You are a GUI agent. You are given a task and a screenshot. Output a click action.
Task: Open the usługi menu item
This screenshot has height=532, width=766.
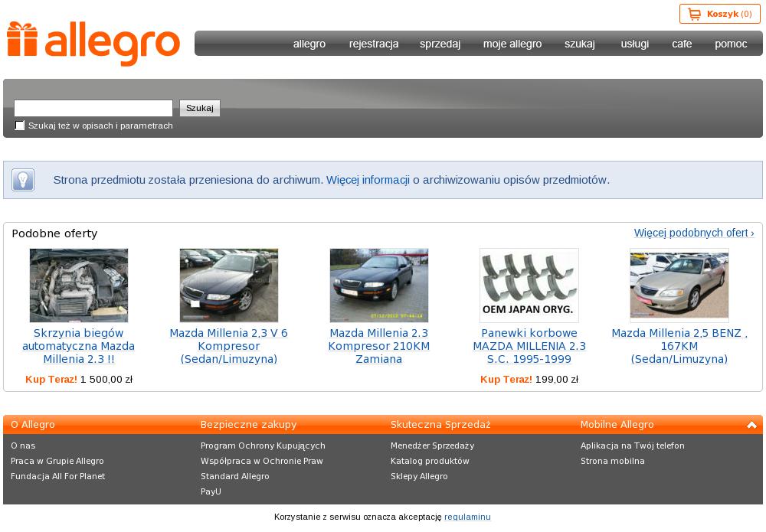[634, 44]
